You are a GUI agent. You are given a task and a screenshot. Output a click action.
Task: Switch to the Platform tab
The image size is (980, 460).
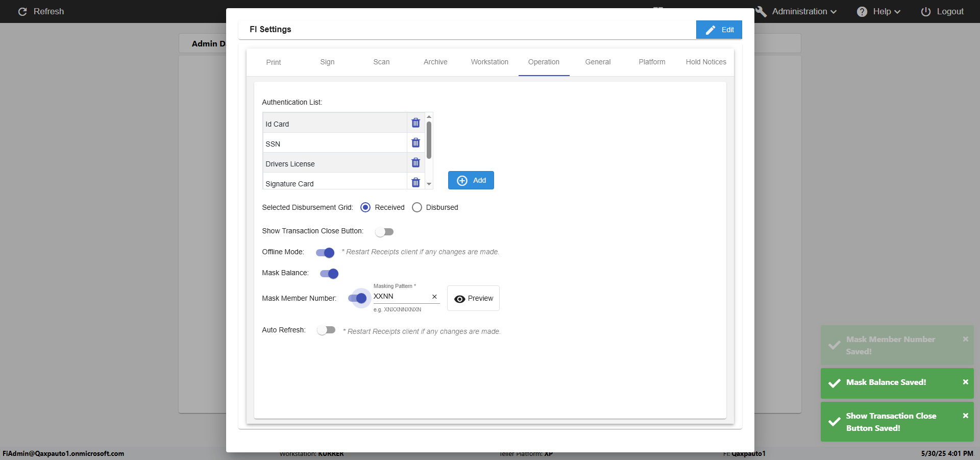pyautogui.click(x=652, y=62)
